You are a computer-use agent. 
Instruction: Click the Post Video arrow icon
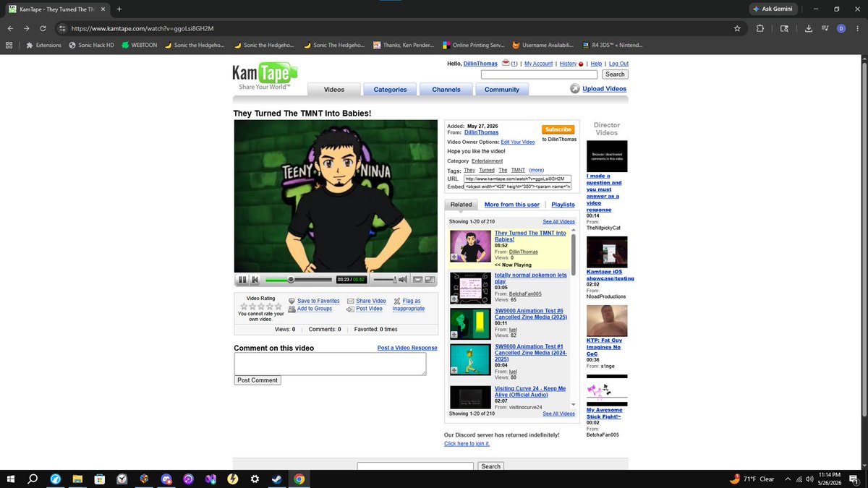tap(350, 309)
